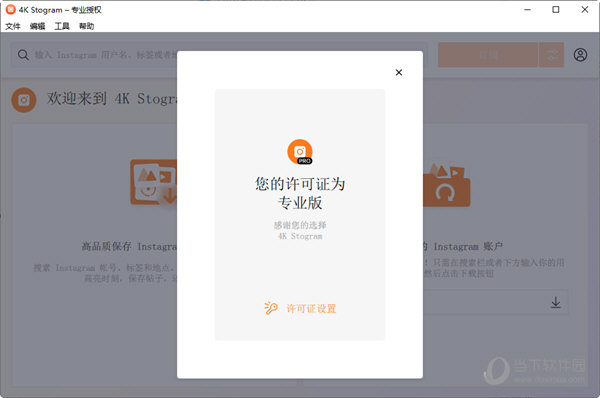Open 许可证设置 license settings link
The height and width of the screenshot is (398, 600).
(311, 308)
